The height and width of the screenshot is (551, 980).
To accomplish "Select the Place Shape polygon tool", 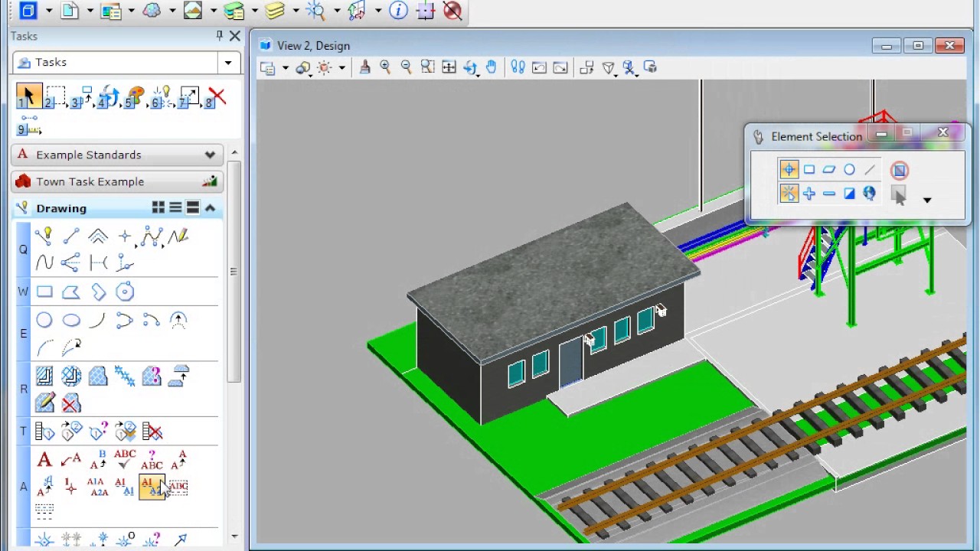I will point(71,292).
